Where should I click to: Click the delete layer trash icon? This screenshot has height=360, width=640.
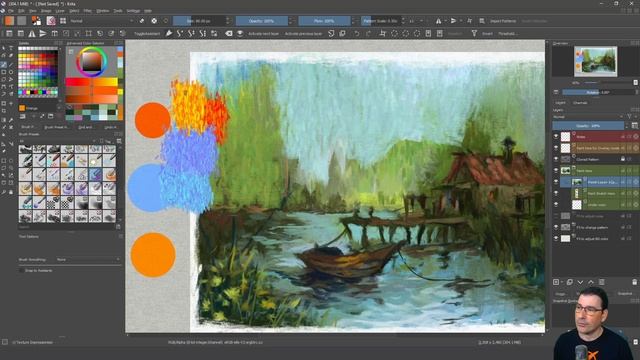tap(634, 282)
